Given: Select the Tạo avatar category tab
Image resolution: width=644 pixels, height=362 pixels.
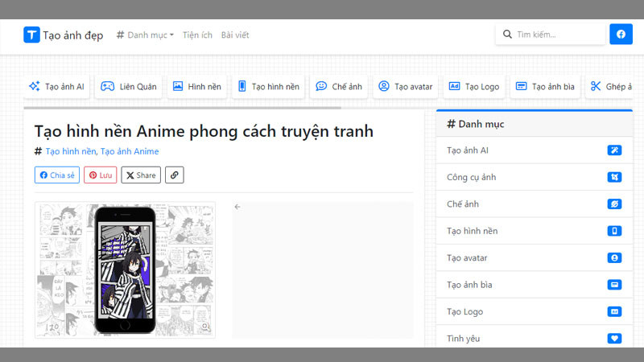Looking at the screenshot, I should (x=406, y=87).
